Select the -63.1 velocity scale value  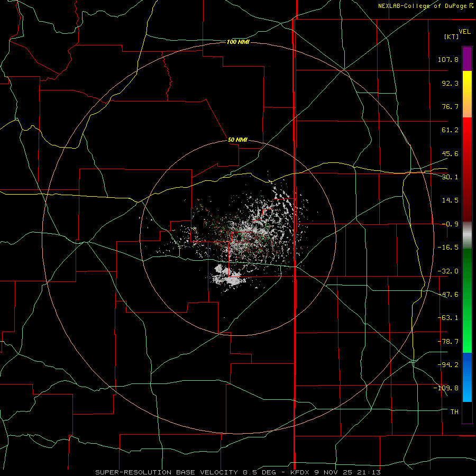click(x=448, y=318)
